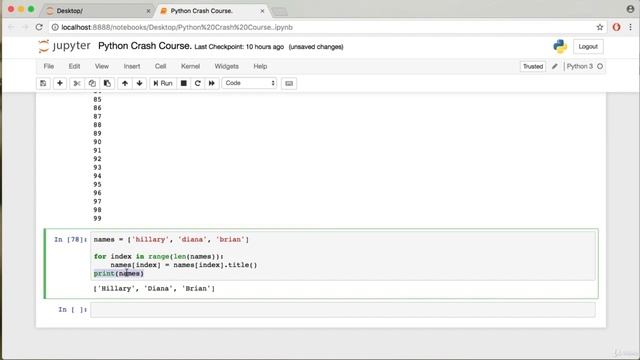
Task: Move selected cell up arrow
Action: tap(125, 83)
